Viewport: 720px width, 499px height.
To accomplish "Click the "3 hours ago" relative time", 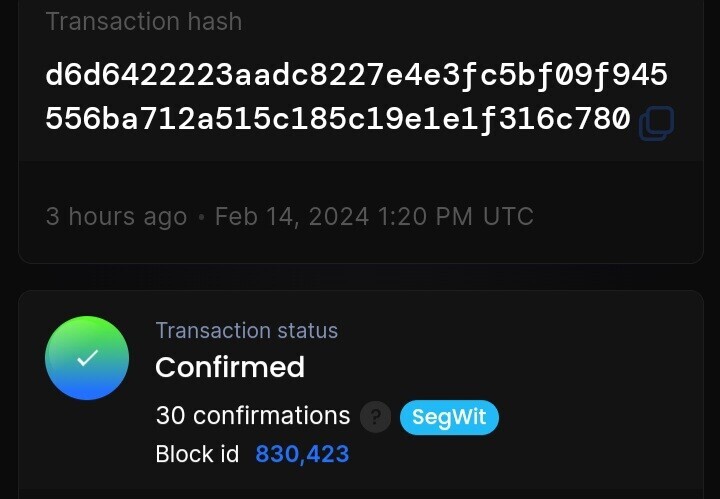I will pos(117,216).
